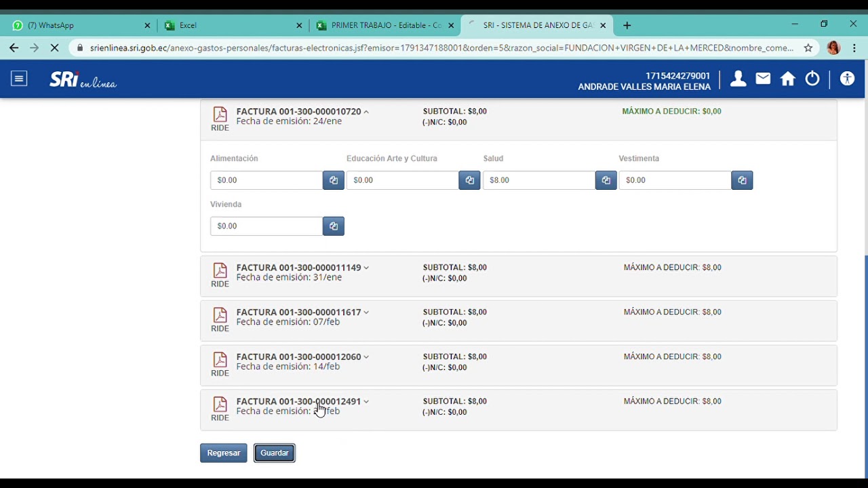Click the SRI en línea logo
This screenshot has height=488, width=868.
click(x=83, y=79)
